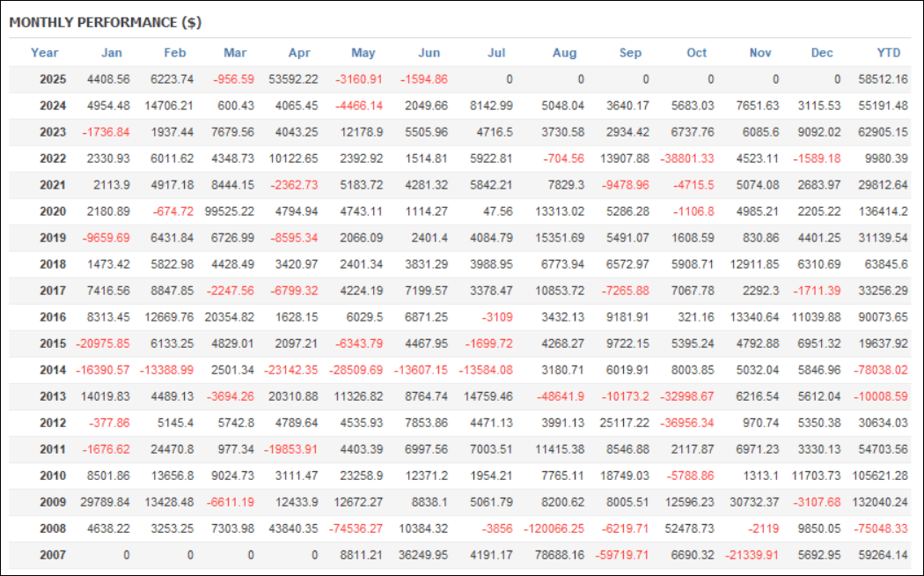Select the 2007 year row label

point(53,555)
